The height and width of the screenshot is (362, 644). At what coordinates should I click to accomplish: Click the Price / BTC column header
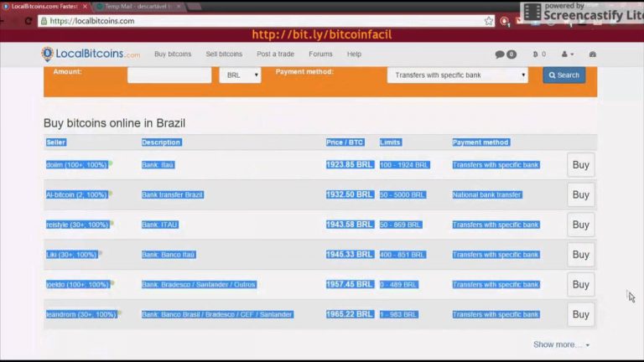click(345, 142)
